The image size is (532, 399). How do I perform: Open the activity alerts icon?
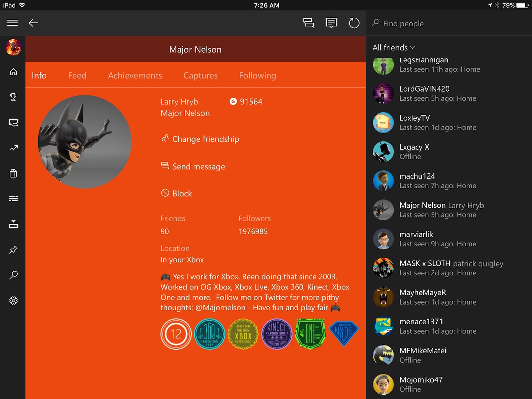pyautogui.click(x=331, y=23)
